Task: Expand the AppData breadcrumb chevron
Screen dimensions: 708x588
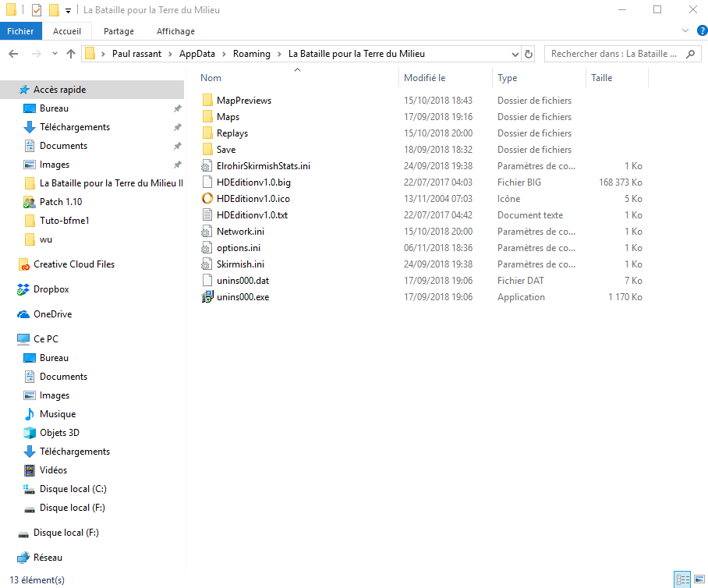Action: (x=224, y=54)
